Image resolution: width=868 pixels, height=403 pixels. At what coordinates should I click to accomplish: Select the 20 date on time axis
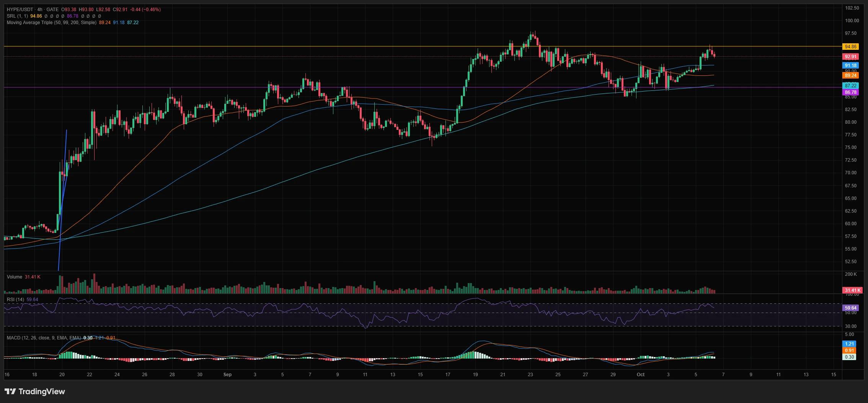point(62,375)
